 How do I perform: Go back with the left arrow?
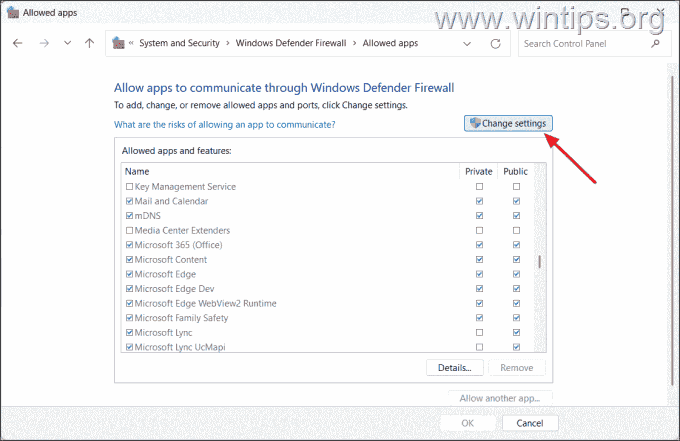17,43
